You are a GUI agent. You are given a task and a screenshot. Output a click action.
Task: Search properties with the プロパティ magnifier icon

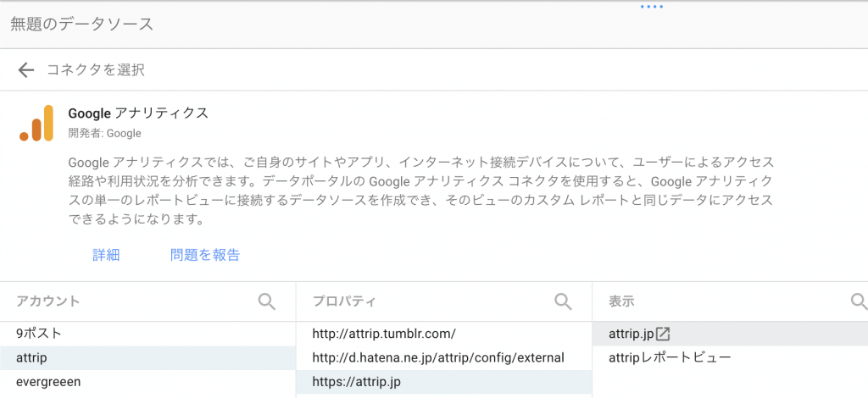tap(563, 301)
